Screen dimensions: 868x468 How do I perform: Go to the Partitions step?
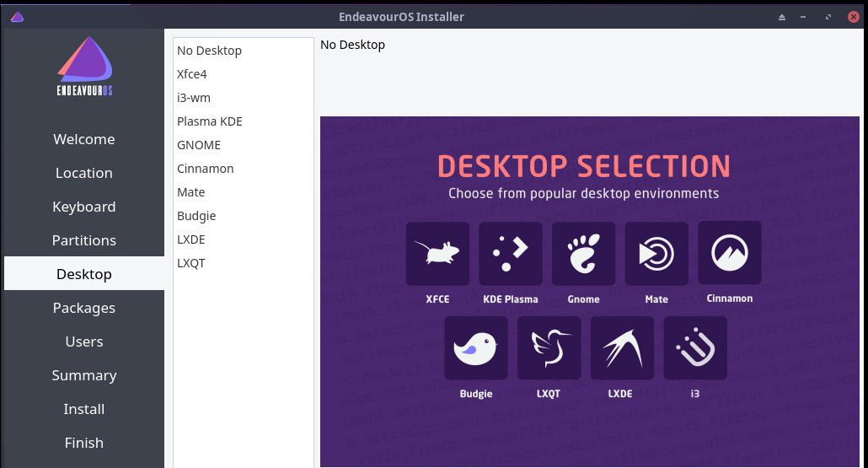click(x=84, y=240)
